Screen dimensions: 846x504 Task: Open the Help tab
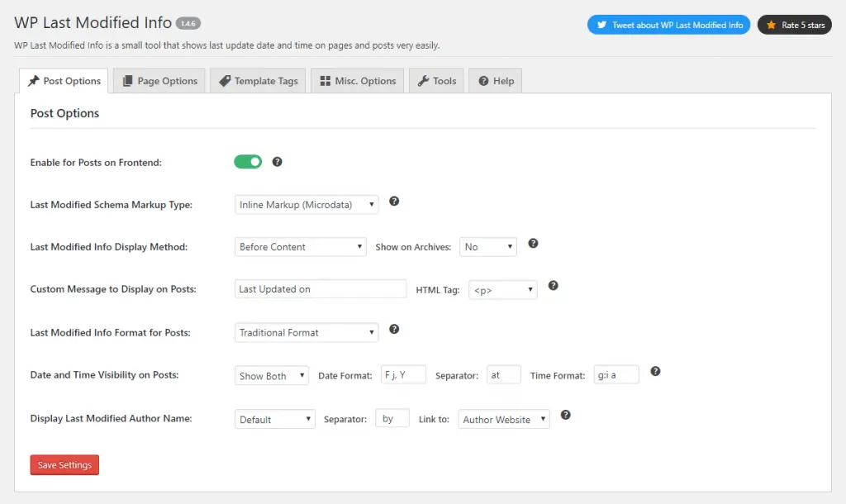tap(496, 81)
